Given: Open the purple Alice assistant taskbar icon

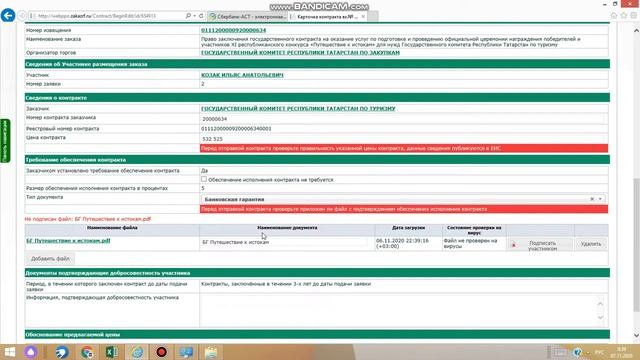Looking at the screenshot, I should point(31,352).
